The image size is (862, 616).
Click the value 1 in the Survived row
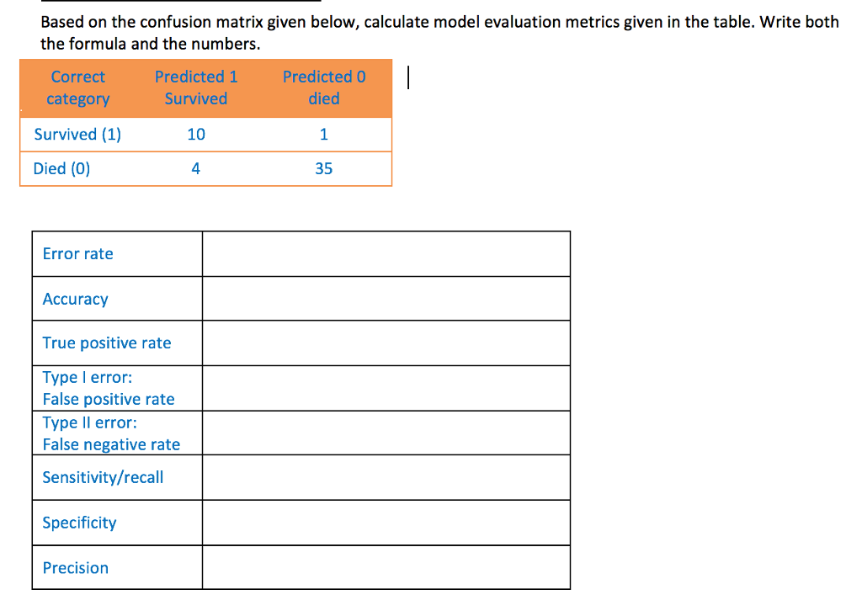coord(324,135)
